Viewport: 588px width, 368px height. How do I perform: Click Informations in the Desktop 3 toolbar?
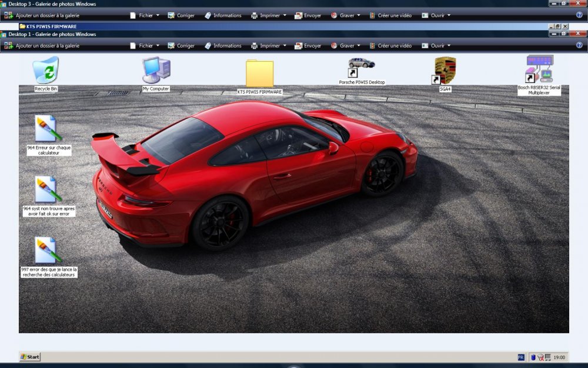point(222,16)
